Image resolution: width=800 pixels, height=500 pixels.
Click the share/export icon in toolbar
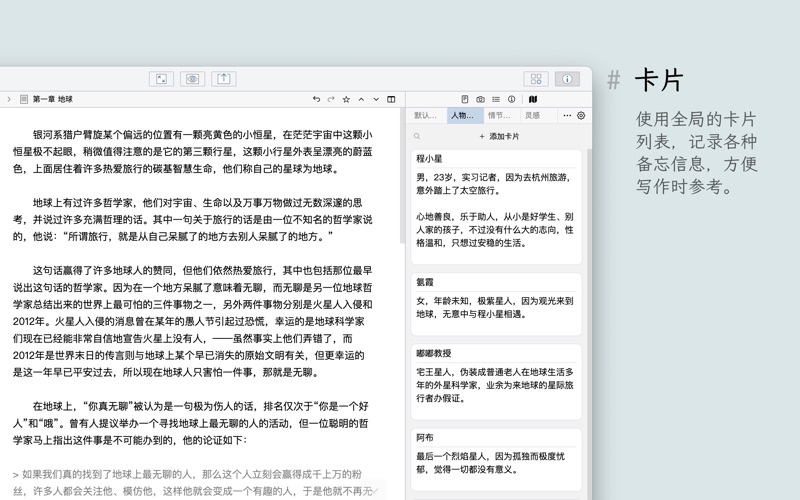pos(223,79)
